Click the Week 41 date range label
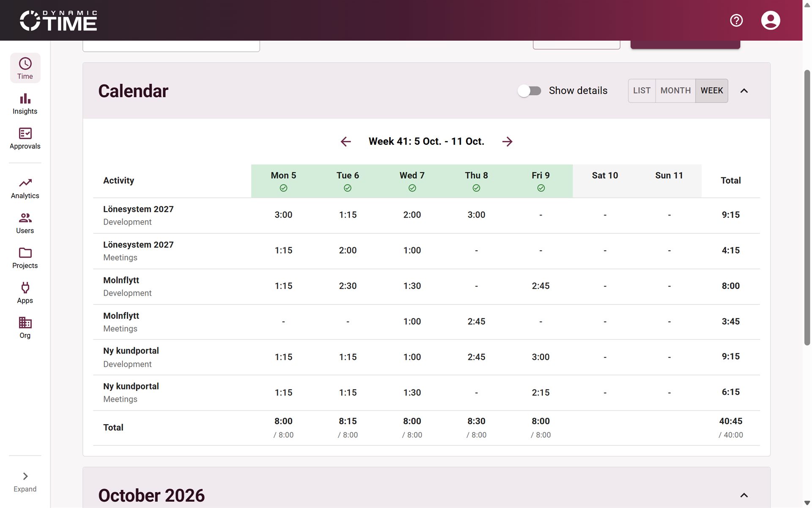812x508 pixels. 426,141
